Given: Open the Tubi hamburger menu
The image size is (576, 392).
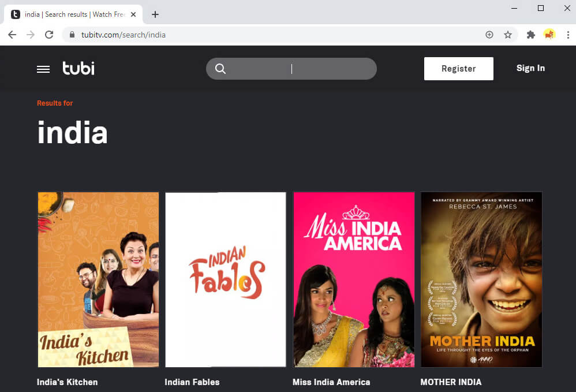Looking at the screenshot, I should [43, 69].
